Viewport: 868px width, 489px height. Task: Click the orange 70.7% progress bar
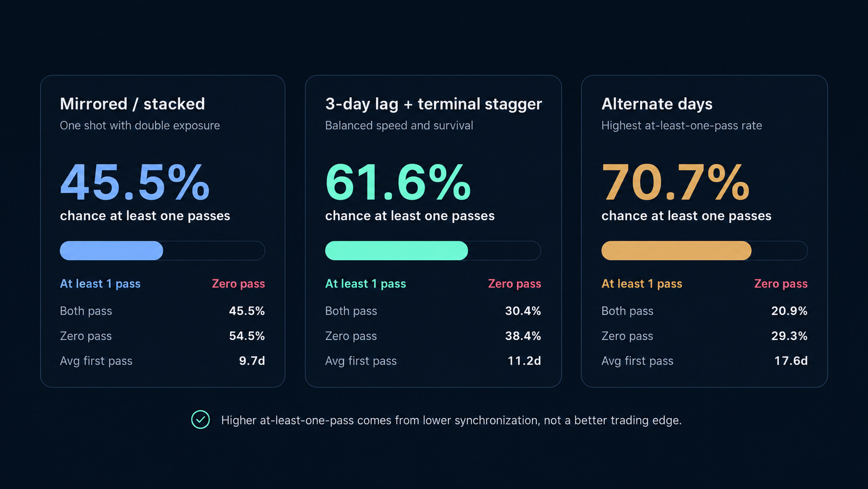pos(704,250)
